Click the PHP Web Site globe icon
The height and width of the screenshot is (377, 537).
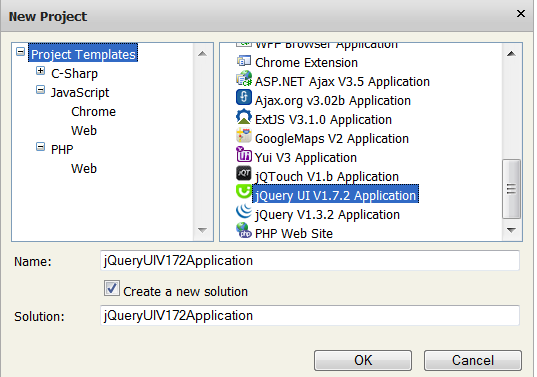[x=244, y=230]
